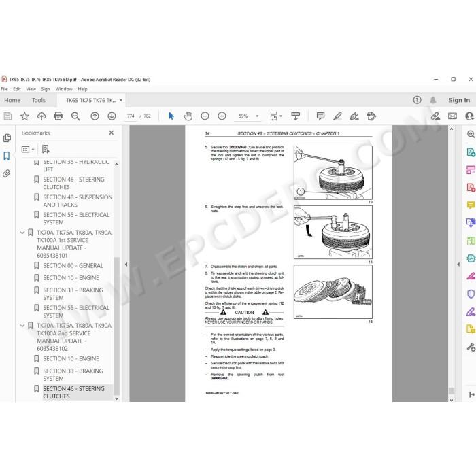Open bookmark SECTION 46 - STEERING CLUTCHES near top
Viewport: 476px width, 476px height.
73,183
